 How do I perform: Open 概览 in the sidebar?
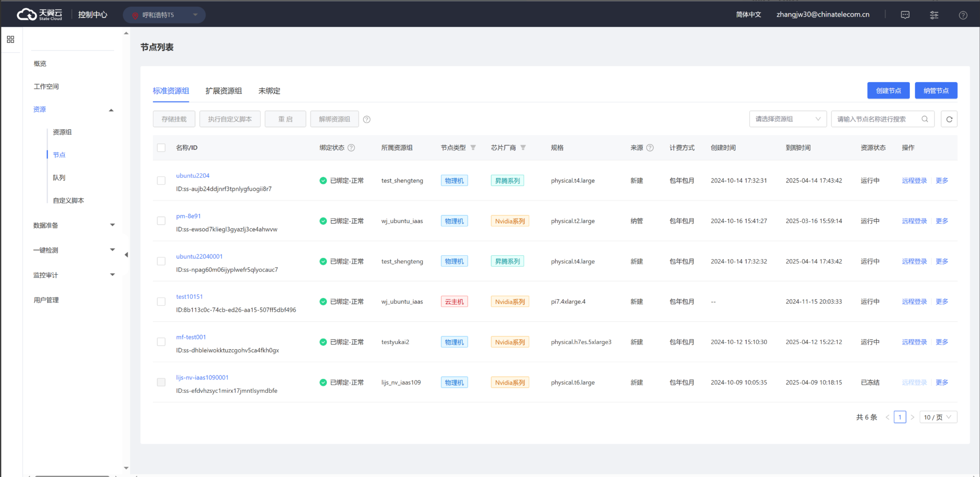click(x=40, y=64)
